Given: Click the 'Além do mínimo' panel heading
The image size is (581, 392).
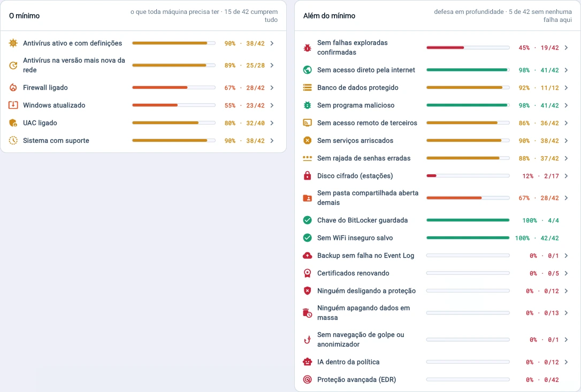Looking at the screenshot, I should point(329,16).
